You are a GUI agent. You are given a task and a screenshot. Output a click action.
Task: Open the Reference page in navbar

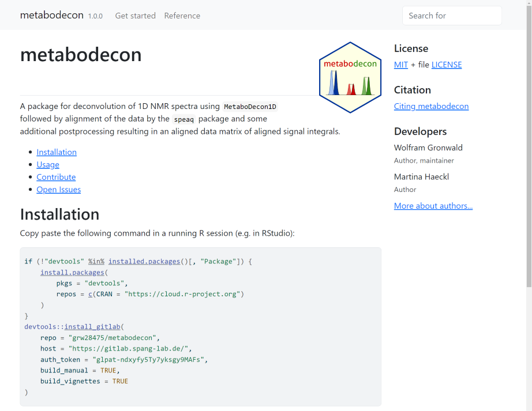click(x=182, y=16)
